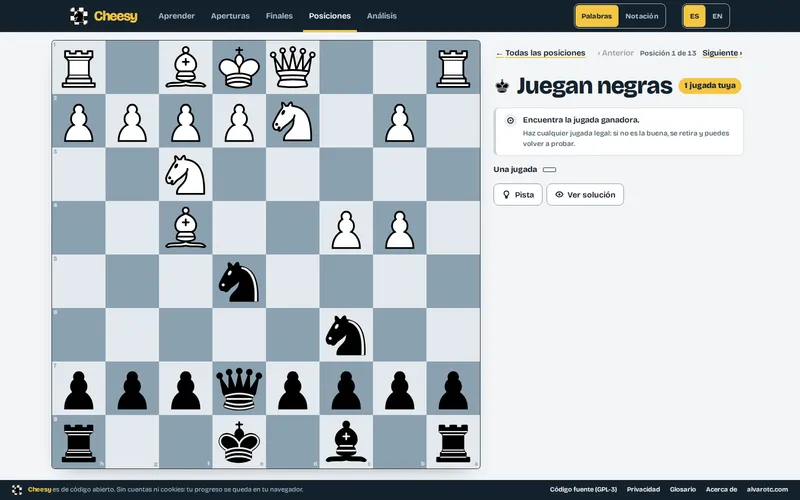Click the empty f8 square beside the black king
Image resolution: width=800 pixels, height=500 pixels.
click(185, 442)
